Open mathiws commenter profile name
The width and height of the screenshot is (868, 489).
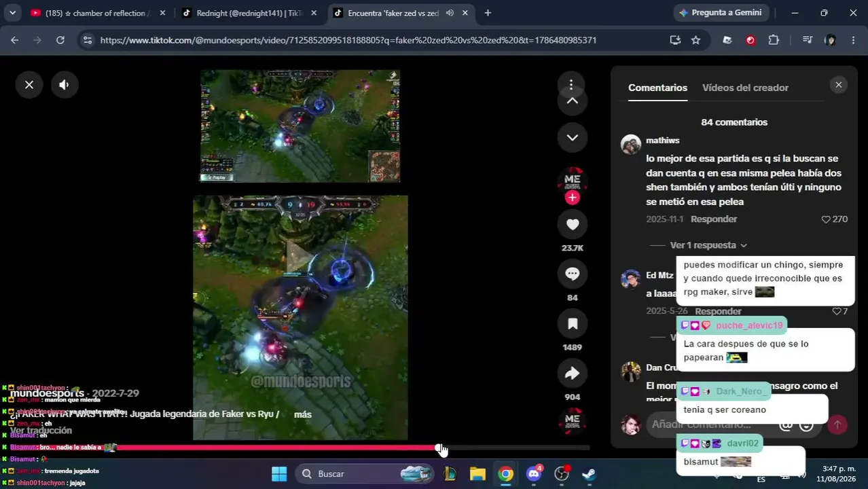pos(662,141)
